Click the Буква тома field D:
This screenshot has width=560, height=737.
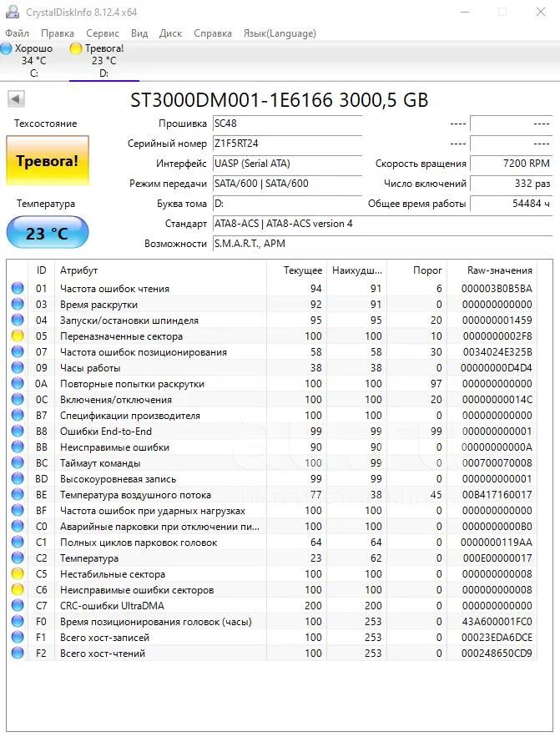(287, 204)
